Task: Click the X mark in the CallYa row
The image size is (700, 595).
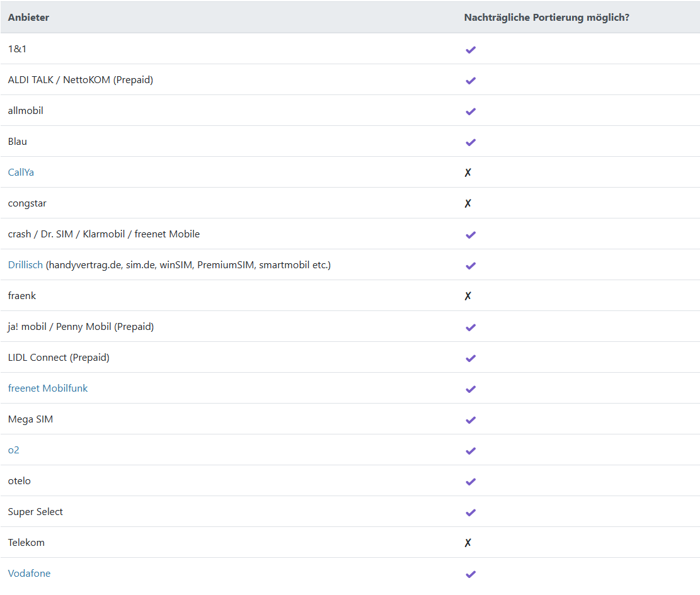Action: 468,173
